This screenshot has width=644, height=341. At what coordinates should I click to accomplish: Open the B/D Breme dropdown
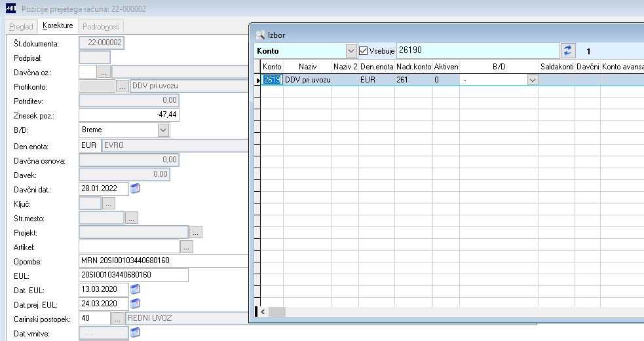point(163,130)
